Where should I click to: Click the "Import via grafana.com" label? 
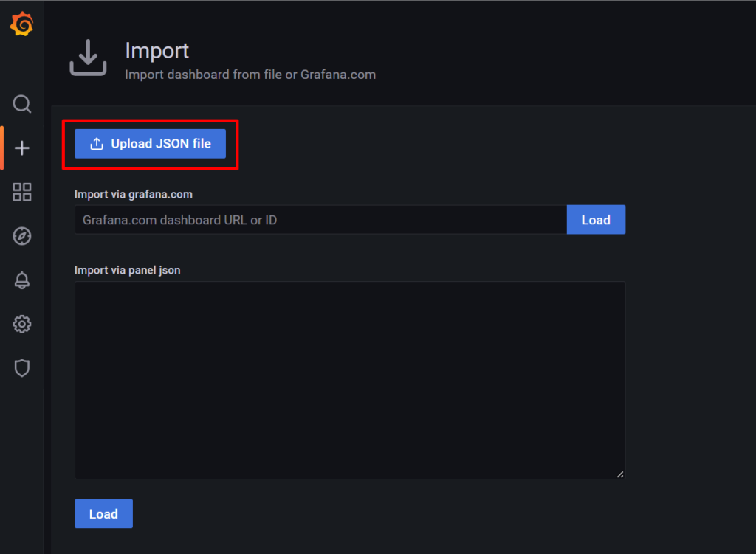click(x=133, y=195)
